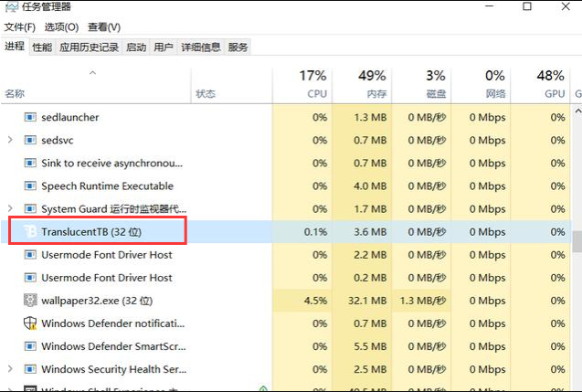The width and height of the screenshot is (582, 392).
Task: Click the 2.5 MB memory of Security Health
Action: point(370,369)
